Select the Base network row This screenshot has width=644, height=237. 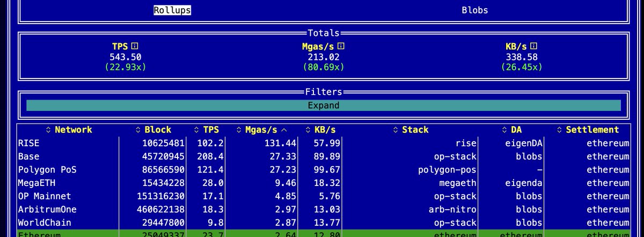[323, 156]
